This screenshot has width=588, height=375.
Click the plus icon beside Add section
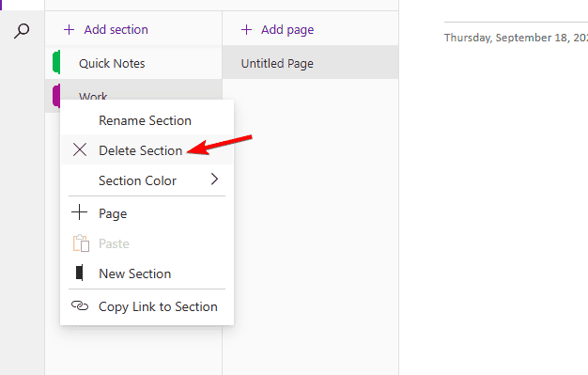[x=69, y=30]
